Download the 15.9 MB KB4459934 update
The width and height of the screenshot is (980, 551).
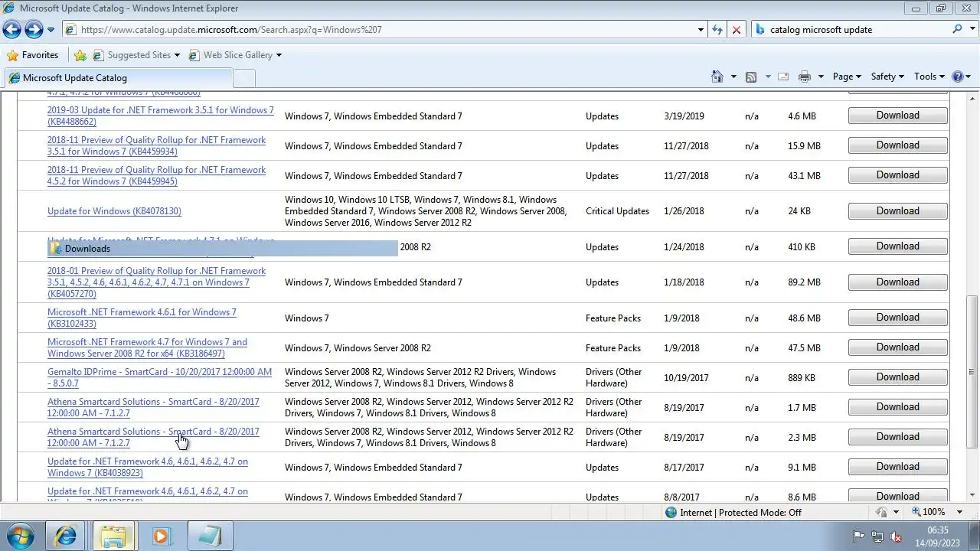click(x=897, y=145)
